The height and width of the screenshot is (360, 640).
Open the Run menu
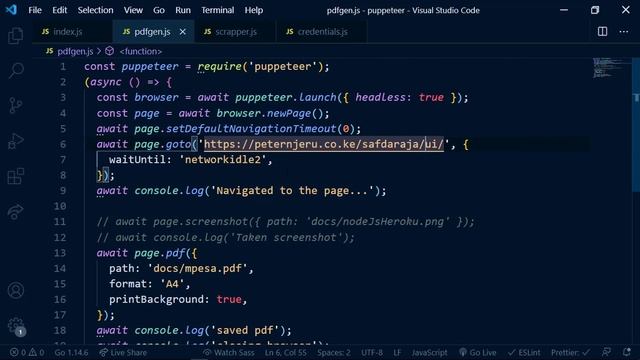[183, 10]
